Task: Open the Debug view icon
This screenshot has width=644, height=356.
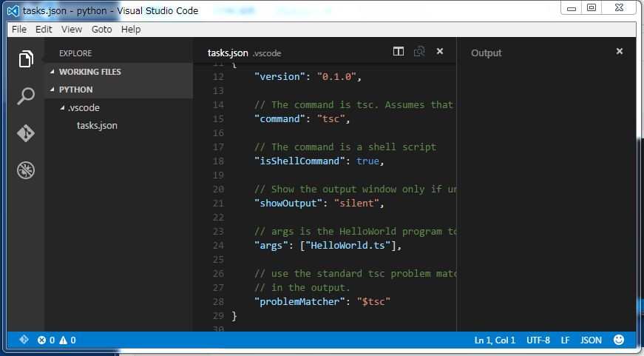Action: click(25, 170)
